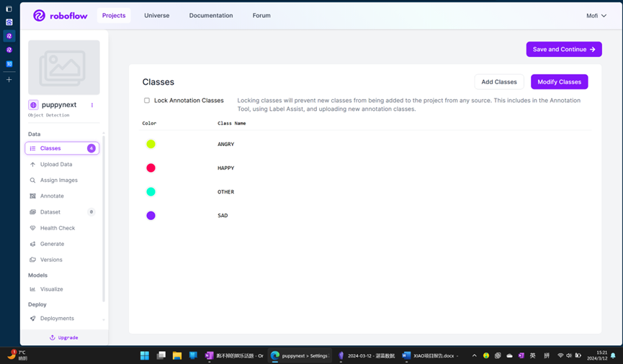Click the project image placeholder thumbnail
This screenshot has width=623, height=364.
pyautogui.click(x=63, y=67)
